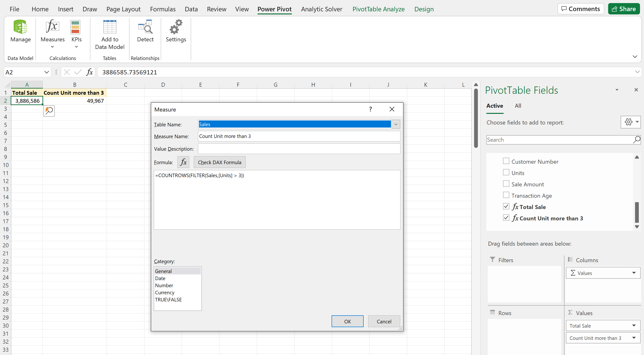The height and width of the screenshot is (355, 644).
Task: Switch to the PivotTable Analyze tab
Action: pos(378,9)
